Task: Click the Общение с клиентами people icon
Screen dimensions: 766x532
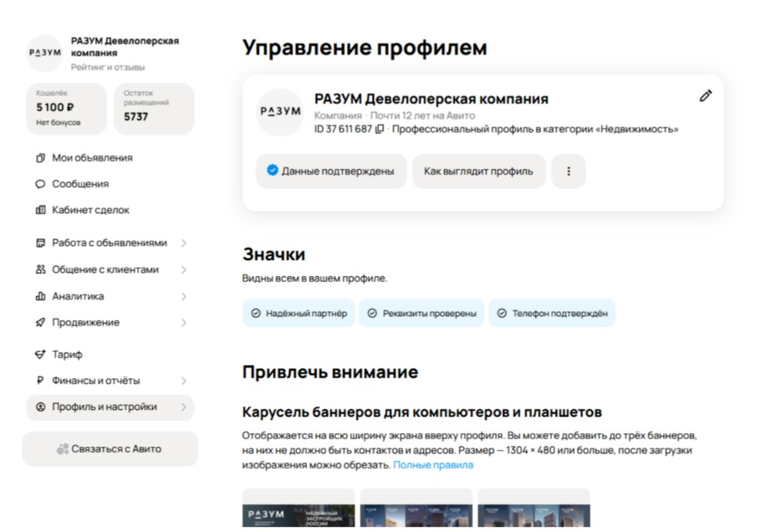Action: click(40, 269)
